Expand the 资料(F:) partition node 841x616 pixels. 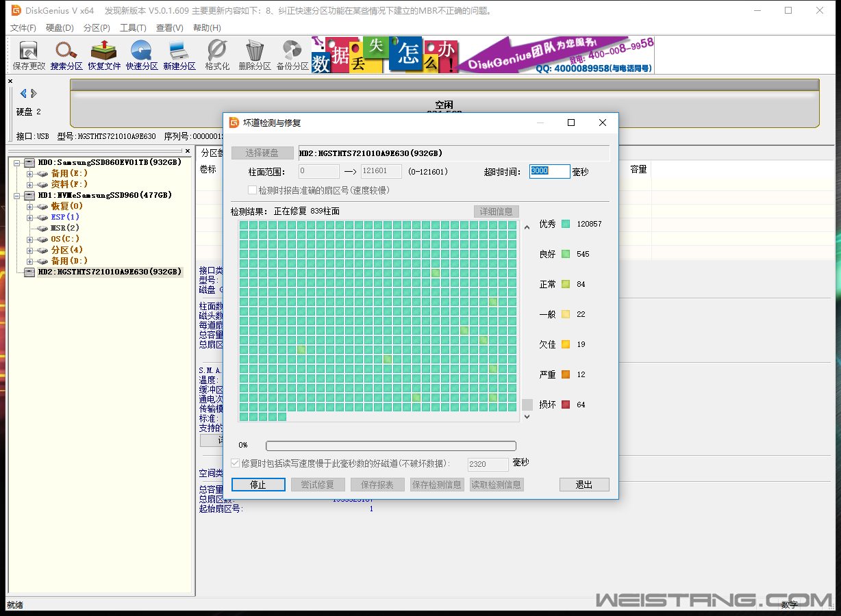click(29, 184)
